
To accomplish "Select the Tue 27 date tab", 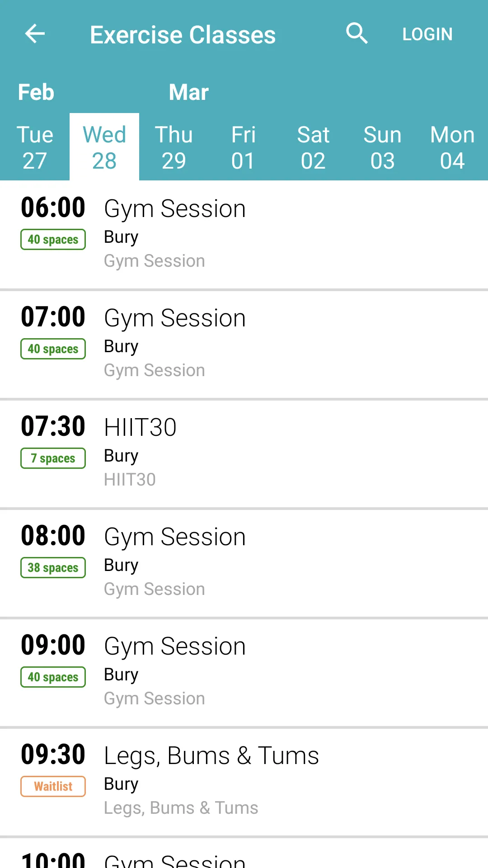I will pyautogui.click(x=35, y=147).
